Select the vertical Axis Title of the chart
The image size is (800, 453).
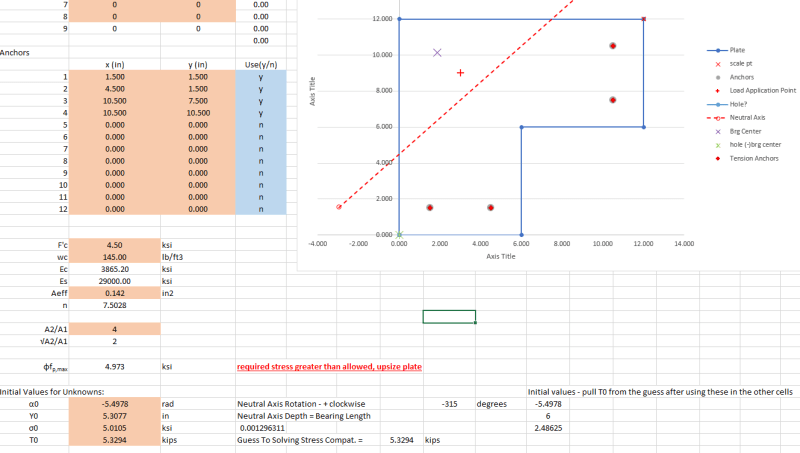click(312, 91)
